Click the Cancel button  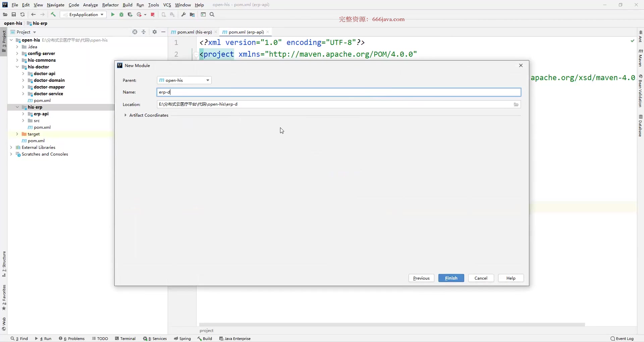481,278
